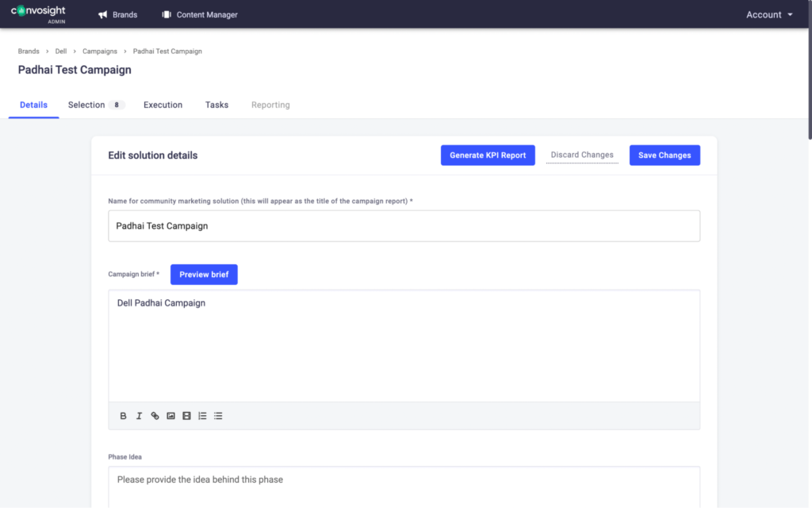
Task: Insert a video into campaign brief
Action: 186,416
